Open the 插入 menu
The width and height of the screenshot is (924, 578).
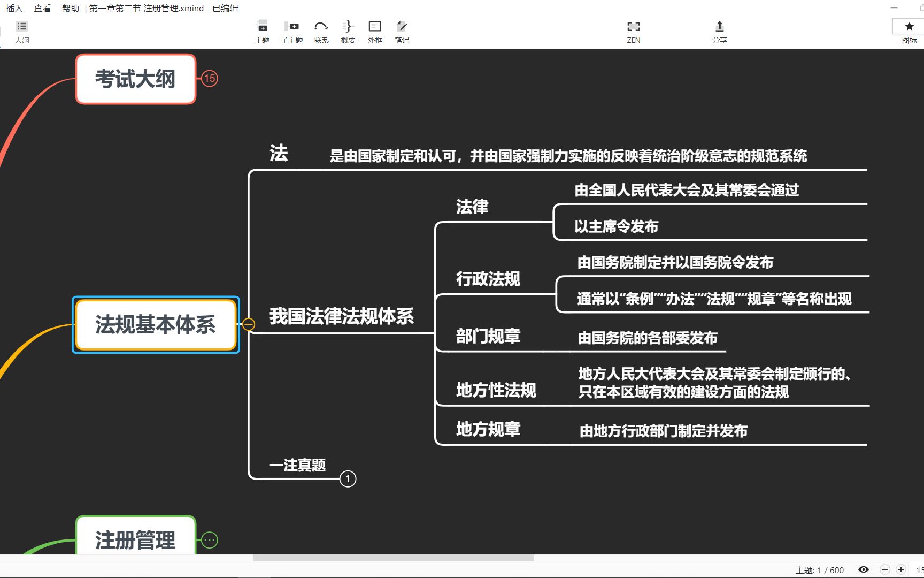click(x=14, y=8)
